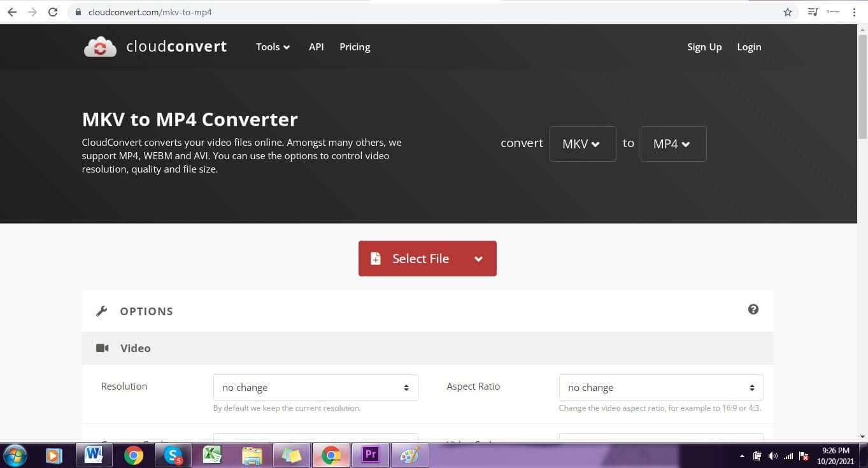The height and width of the screenshot is (468, 868).
Task: Open Microsoft Word from the taskbar
Action: pyautogui.click(x=94, y=456)
